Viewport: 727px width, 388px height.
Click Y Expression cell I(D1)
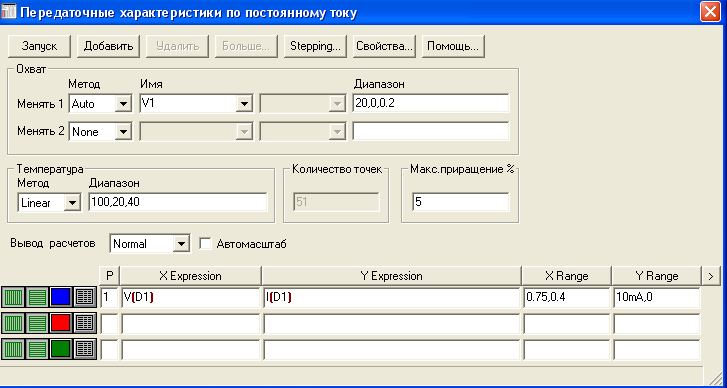(391, 298)
